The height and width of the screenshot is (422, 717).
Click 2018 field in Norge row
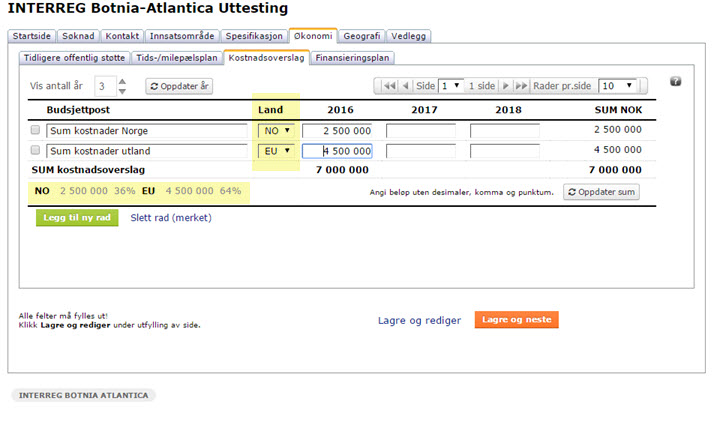[505, 131]
